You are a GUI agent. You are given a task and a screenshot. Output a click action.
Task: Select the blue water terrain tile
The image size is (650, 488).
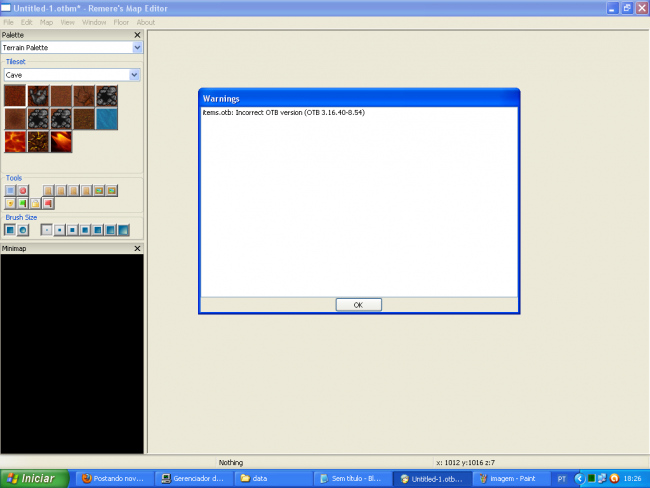pyautogui.click(x=106, y=119)
